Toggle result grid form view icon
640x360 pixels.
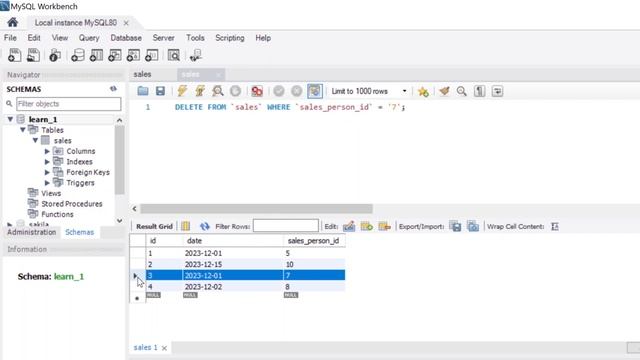coord(186,226)
